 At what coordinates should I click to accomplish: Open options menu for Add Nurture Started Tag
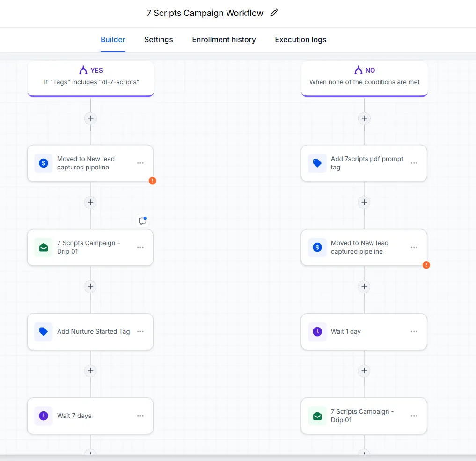[x=140, y=332]
